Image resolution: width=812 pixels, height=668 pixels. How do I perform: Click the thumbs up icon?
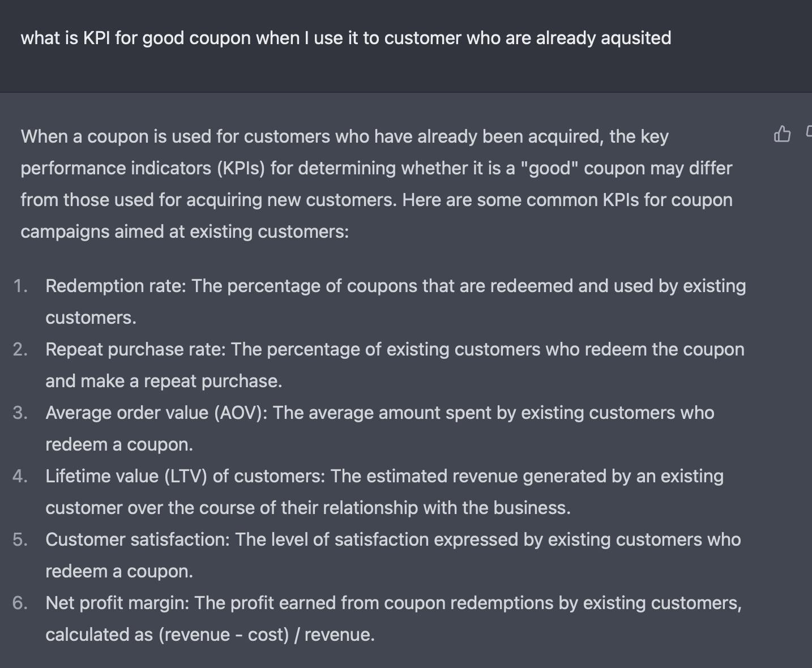tap(782, 134)
